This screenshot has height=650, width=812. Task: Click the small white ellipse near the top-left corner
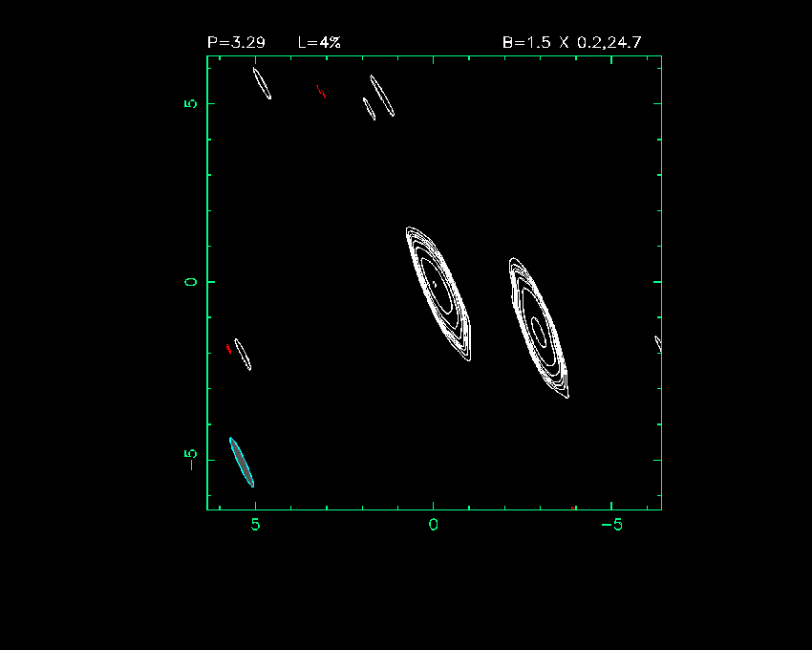[x=262, y=83]
